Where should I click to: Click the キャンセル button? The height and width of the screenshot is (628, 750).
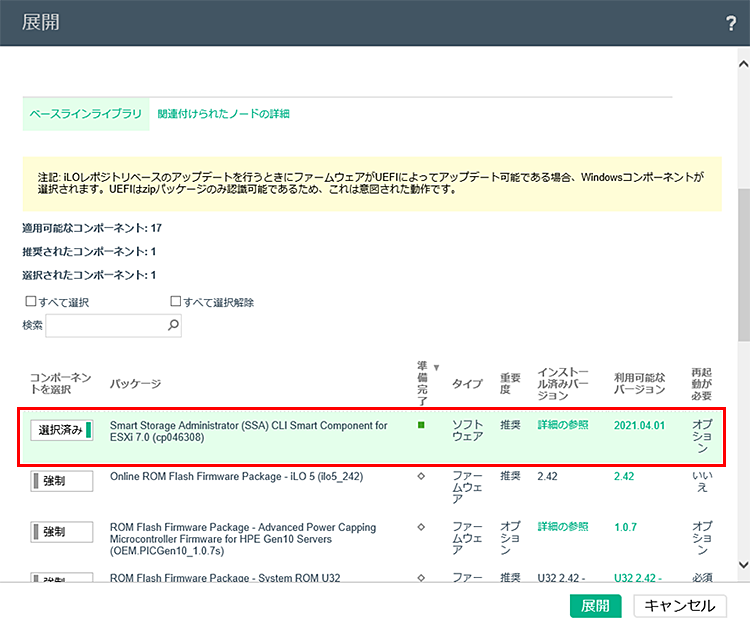680,606
